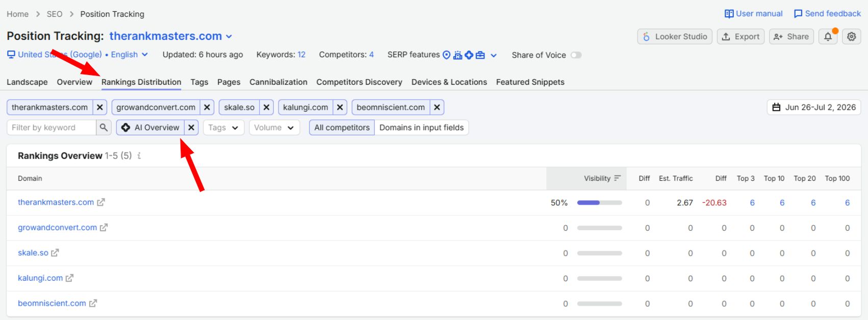The width and height of the screenshot is (868, 320).
Task: Open external link icon beside therankmasters.com
Action: click(x=101, y=203)
